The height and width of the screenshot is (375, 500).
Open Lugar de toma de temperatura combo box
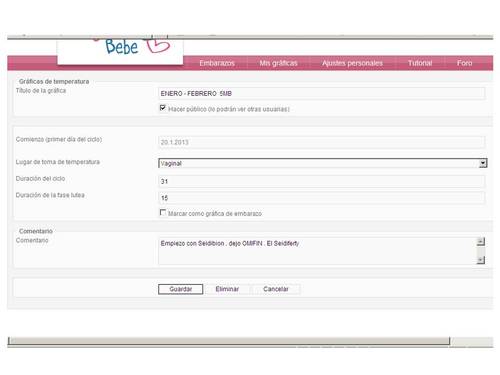point(323,163)
